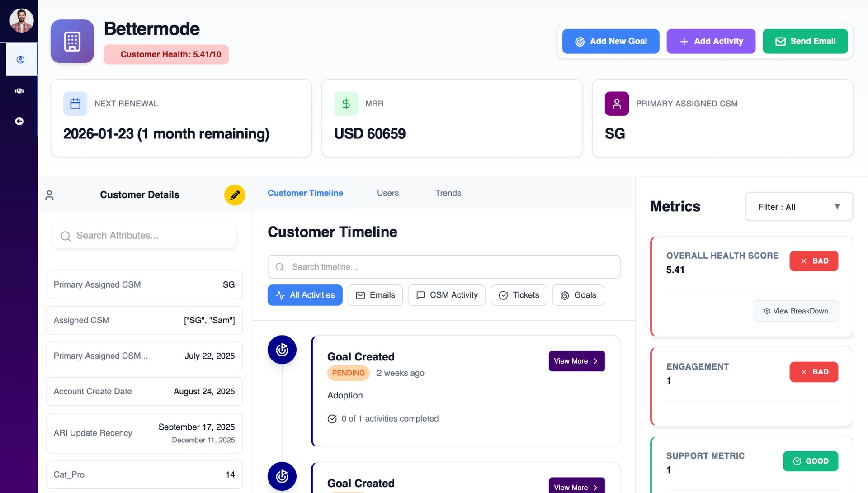Click the Bettermode company building icon
This screenshot has width=868, height=493.
(x=72, y=41)
